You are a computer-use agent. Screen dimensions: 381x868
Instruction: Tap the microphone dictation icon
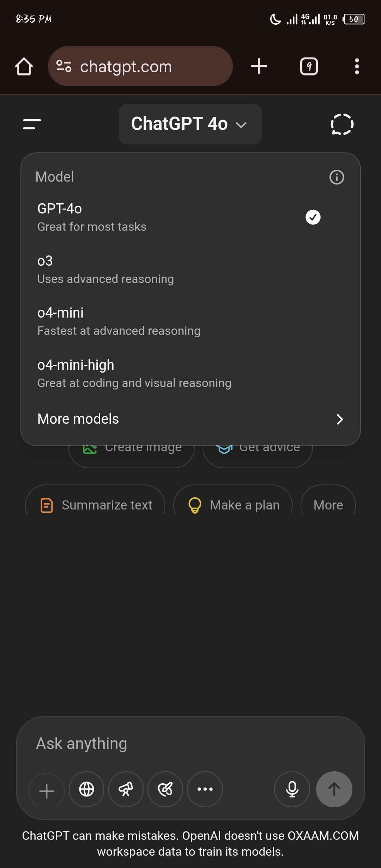[x=292, y=789]
